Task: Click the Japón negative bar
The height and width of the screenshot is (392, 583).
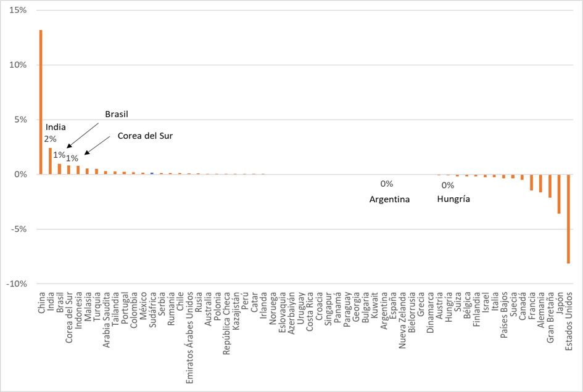Action: (559, 194)
